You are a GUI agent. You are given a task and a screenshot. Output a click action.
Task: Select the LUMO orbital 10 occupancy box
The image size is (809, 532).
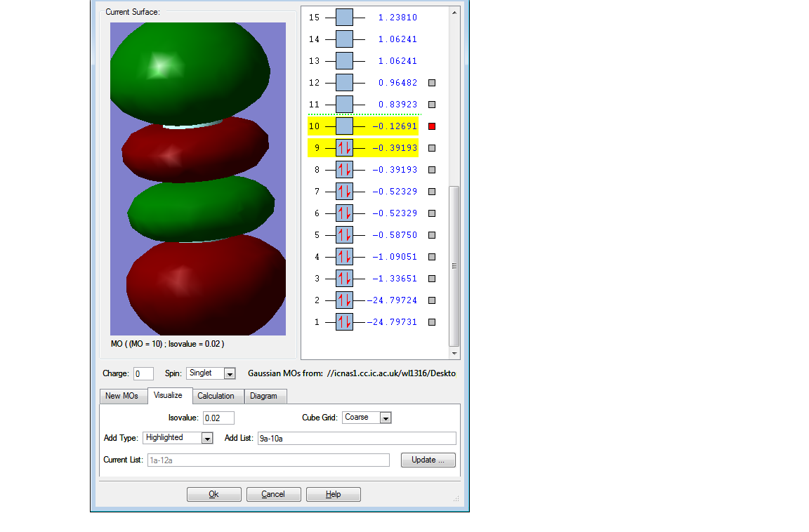344,126
